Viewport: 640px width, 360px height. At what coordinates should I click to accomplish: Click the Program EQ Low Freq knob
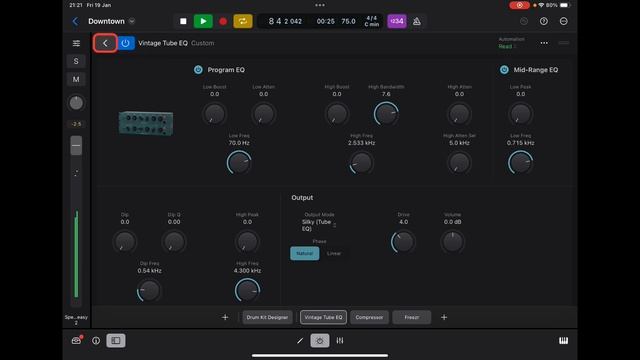point(239,162)
